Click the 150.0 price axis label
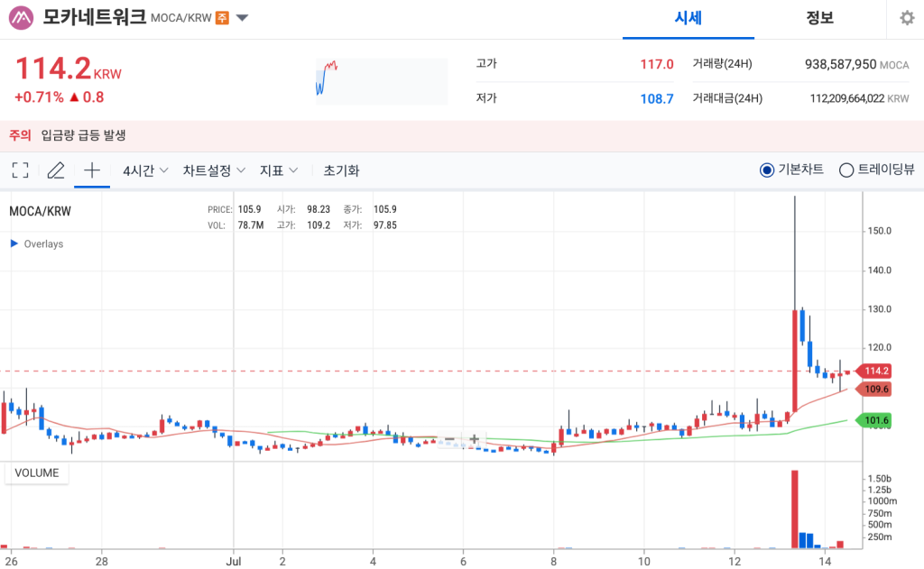Screen dimensions: 924x569 pyautogui.click(x=880, y=231)
